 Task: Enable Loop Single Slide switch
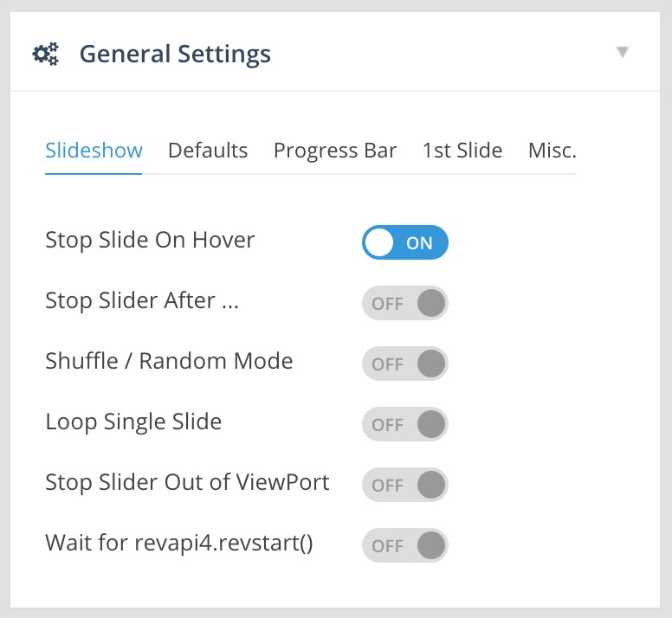point(405,424)
